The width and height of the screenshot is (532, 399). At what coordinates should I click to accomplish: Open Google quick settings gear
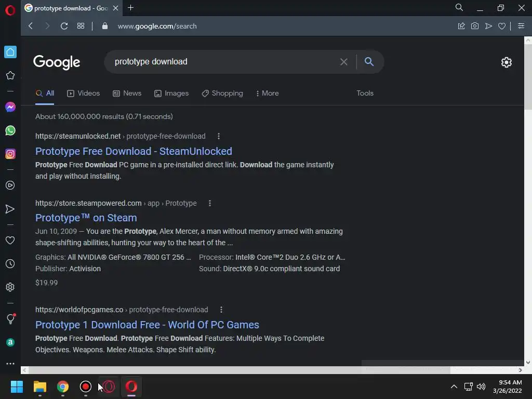[x=506, y=62]
